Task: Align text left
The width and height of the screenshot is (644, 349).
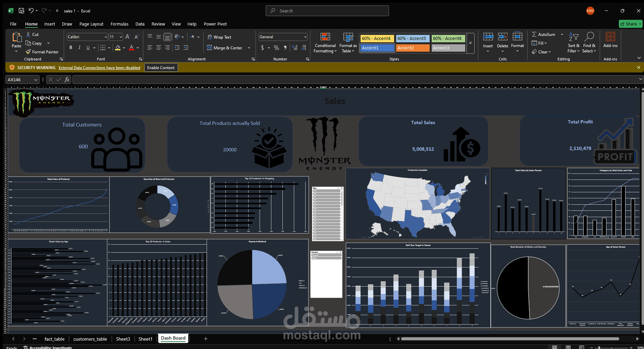Action: tap(150, 48)
